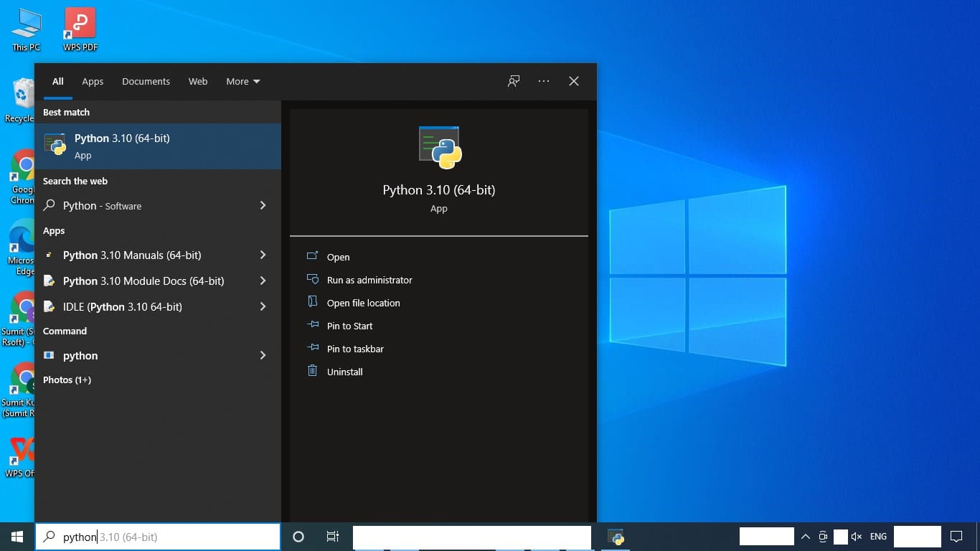The height and width of the screenshot is (551, 980).
Task: Expand arrow for Python 3.10 Module Docs
Action: pyautogui.click(x=263, y=281)
